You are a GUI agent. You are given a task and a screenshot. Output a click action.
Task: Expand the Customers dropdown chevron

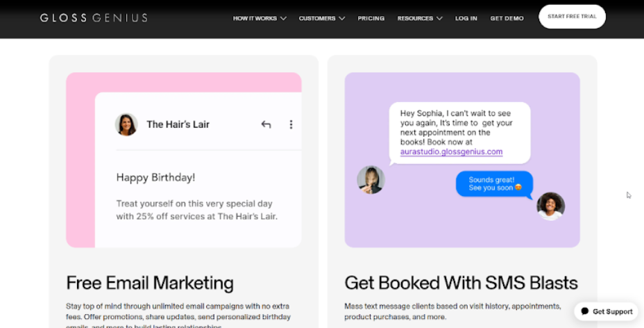(x=342, y=19)
